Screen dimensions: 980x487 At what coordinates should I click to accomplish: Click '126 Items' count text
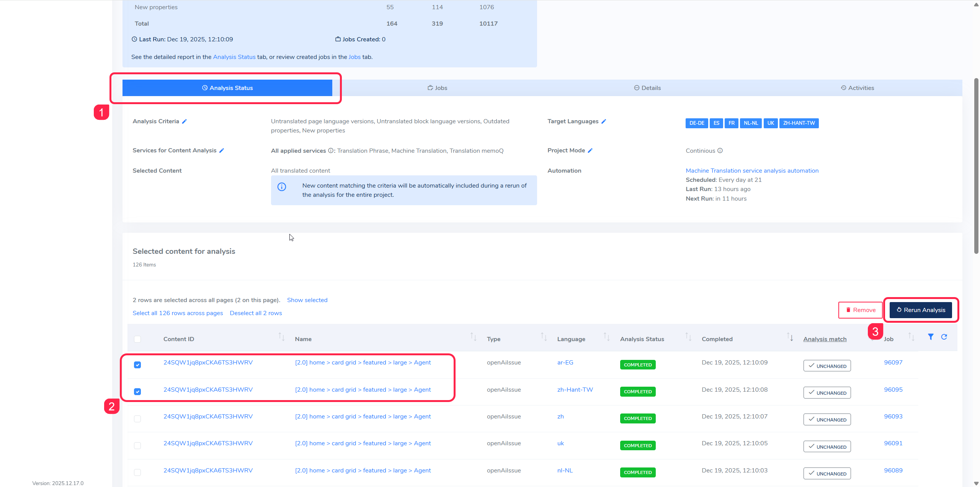coord(144,265)
